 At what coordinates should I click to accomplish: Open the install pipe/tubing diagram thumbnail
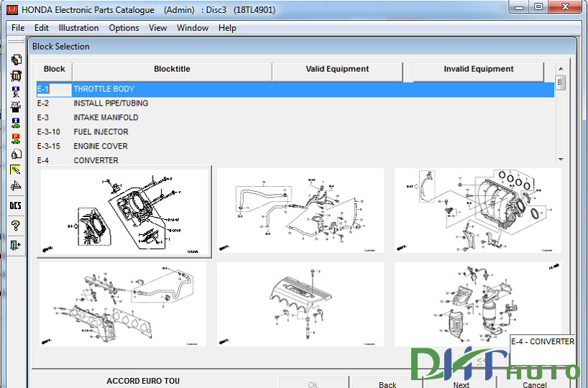tap(300, 211)
